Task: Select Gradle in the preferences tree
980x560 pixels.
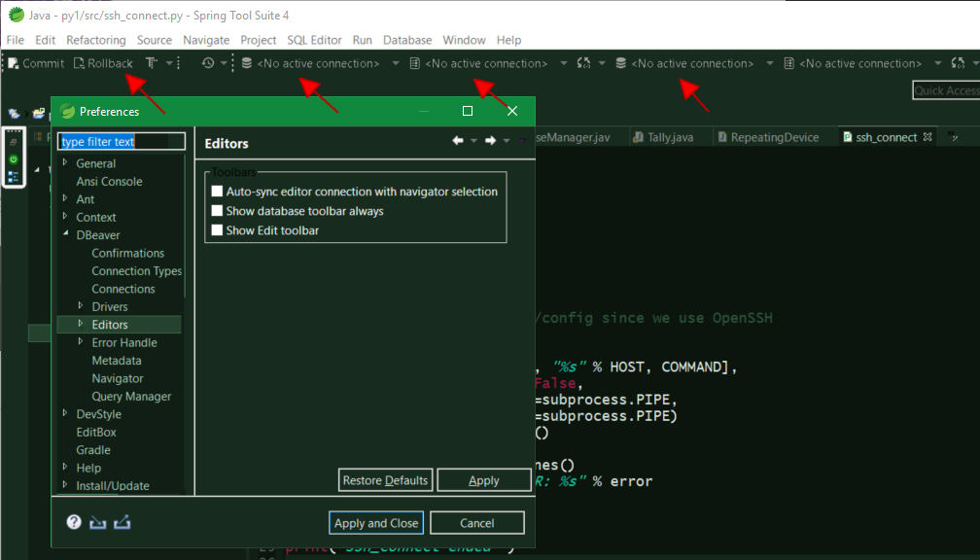Action: tap(93, 450)
